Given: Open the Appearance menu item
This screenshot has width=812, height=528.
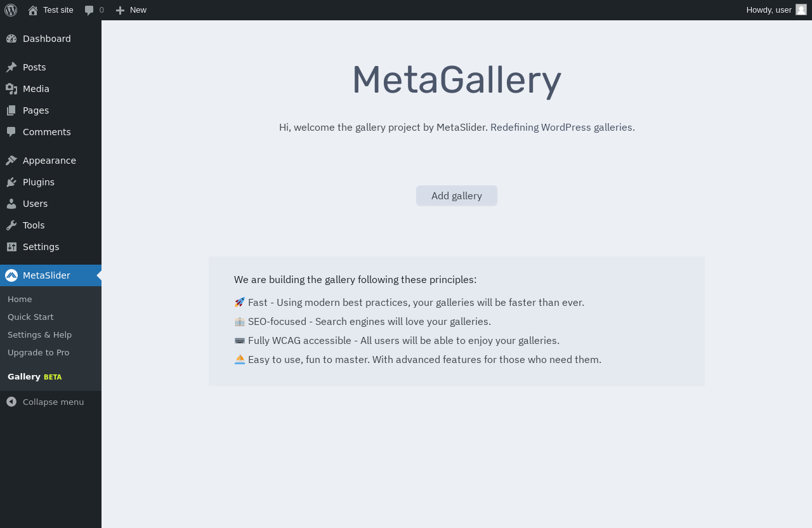Looking at the screenshot, I should pos(49,161).
